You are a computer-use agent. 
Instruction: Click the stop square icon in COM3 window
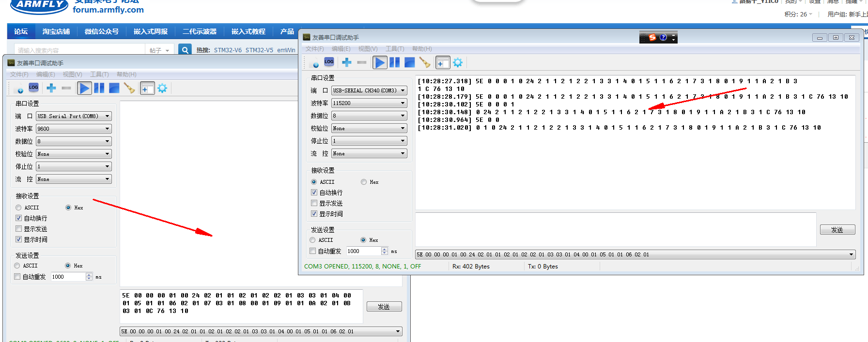tap(410, 62)
